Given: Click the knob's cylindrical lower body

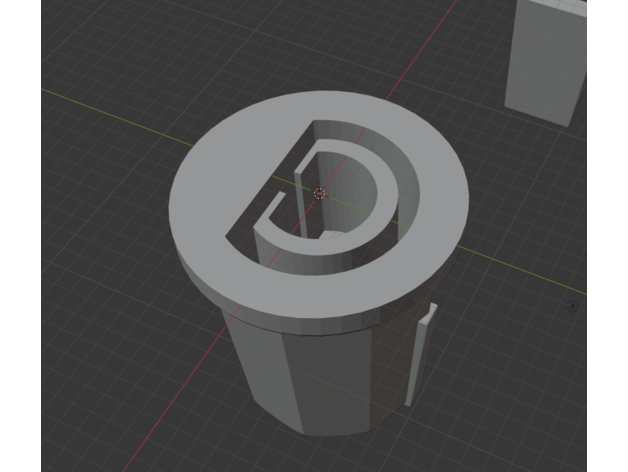Looking at the screenshot, I should point(330,380).
